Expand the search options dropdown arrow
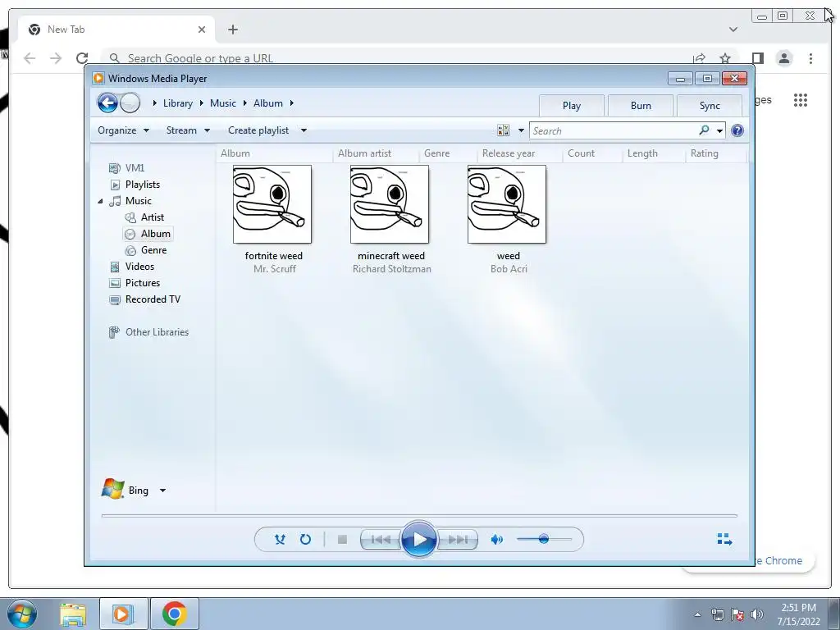The image size is (840, 630). point(720,130)
